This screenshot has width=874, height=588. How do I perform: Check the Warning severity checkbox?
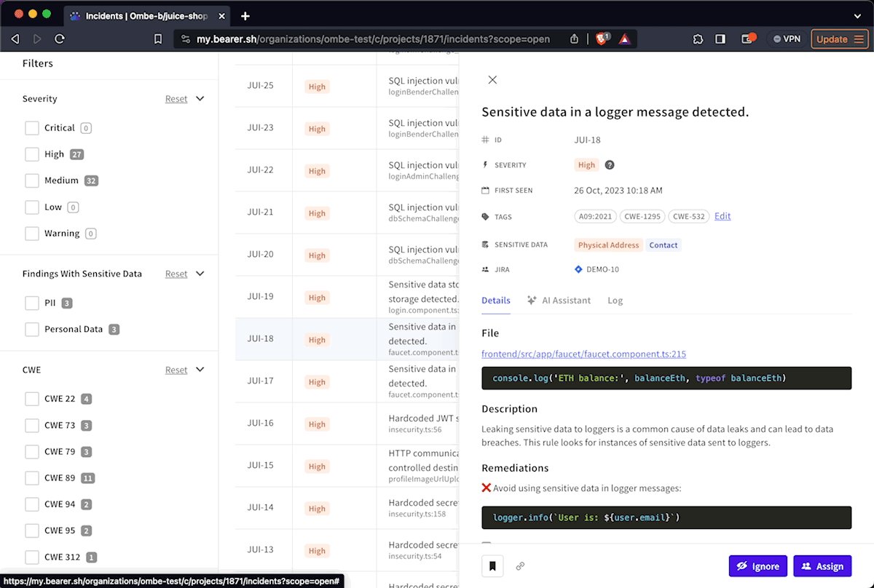[x=32, y=234]
